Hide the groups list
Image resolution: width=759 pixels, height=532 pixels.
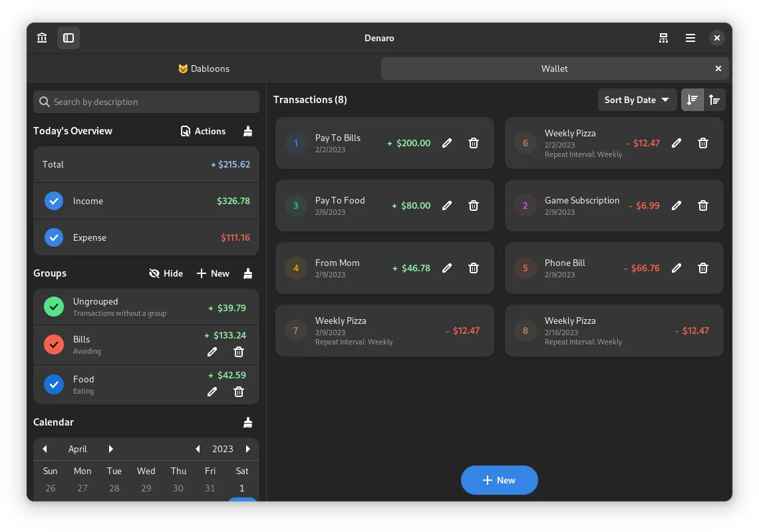[x=166, y=273]
